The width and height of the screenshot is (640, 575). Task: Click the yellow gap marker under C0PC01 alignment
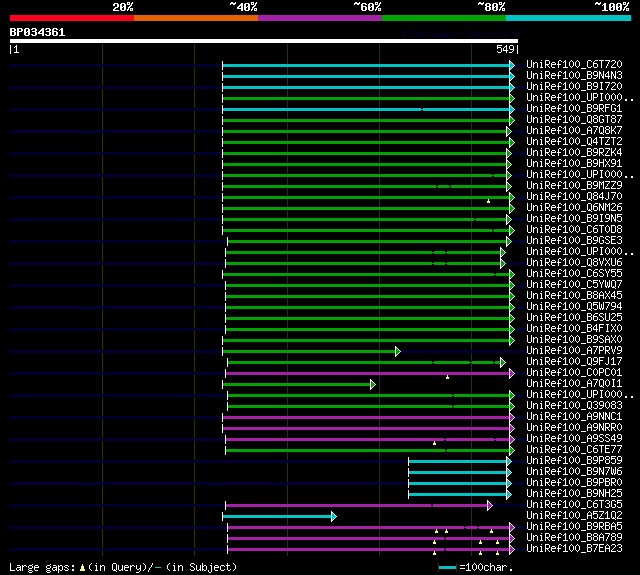447,377
